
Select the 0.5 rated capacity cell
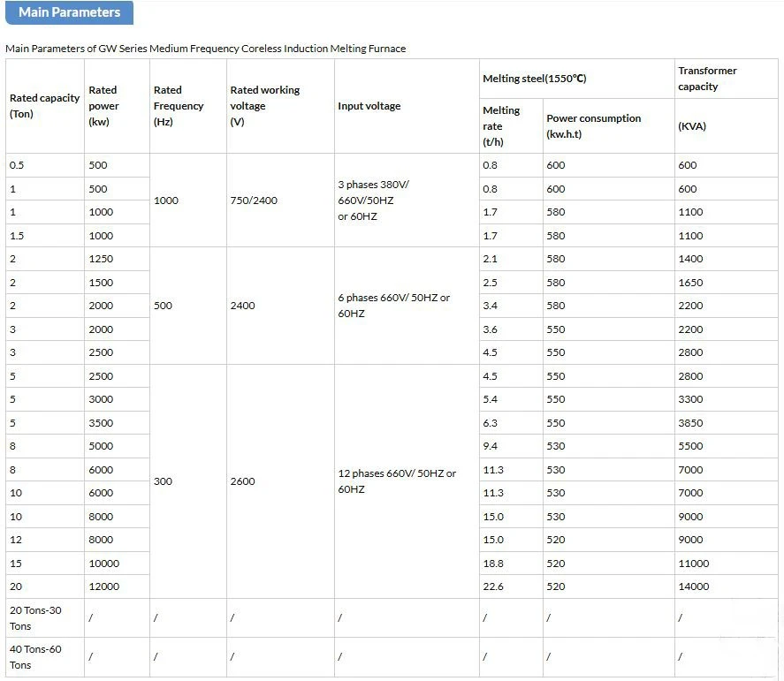coord(45,165)
